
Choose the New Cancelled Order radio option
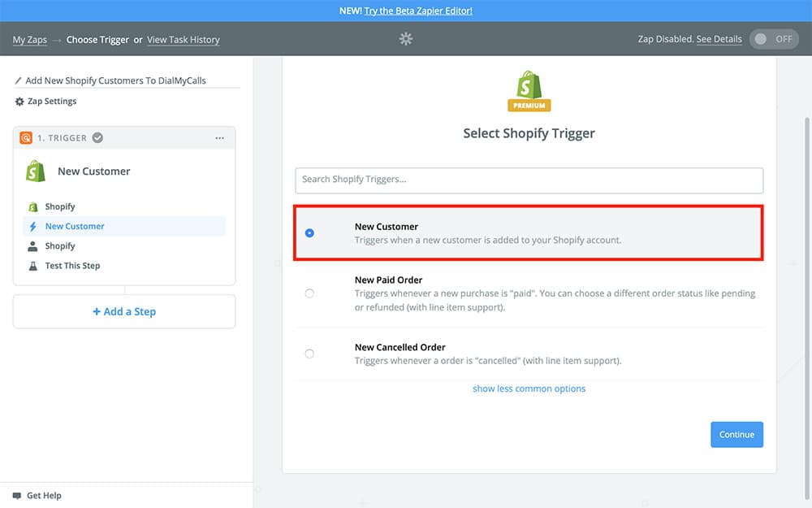309,354
